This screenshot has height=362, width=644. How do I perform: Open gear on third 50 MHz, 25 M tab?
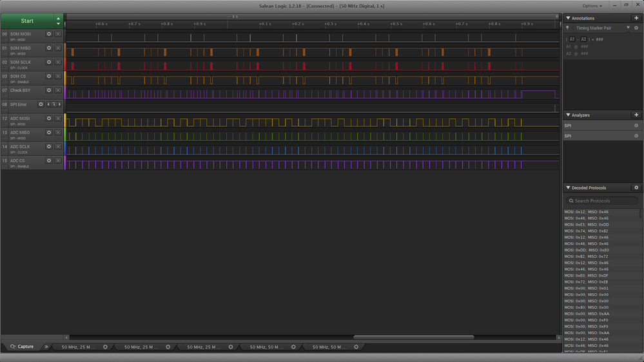click(x=231, y=347)
